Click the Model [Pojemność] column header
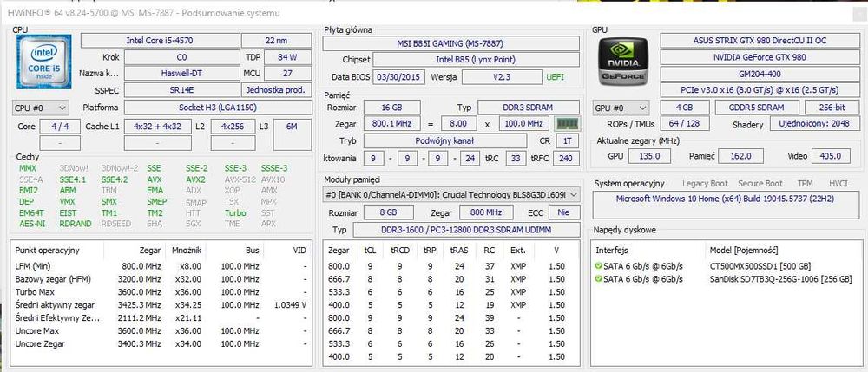The image size is (868, 372). [744, 251]
